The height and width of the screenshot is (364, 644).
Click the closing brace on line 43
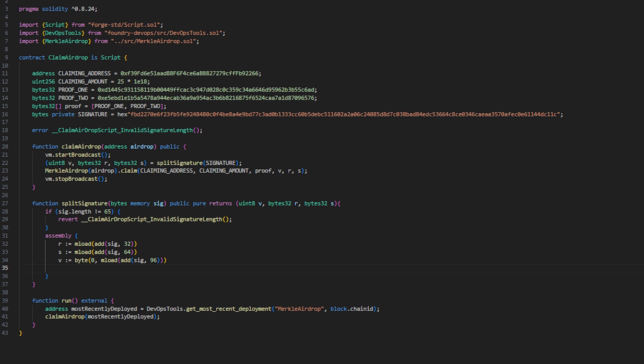pyautogui.click(x=20, y=333)
